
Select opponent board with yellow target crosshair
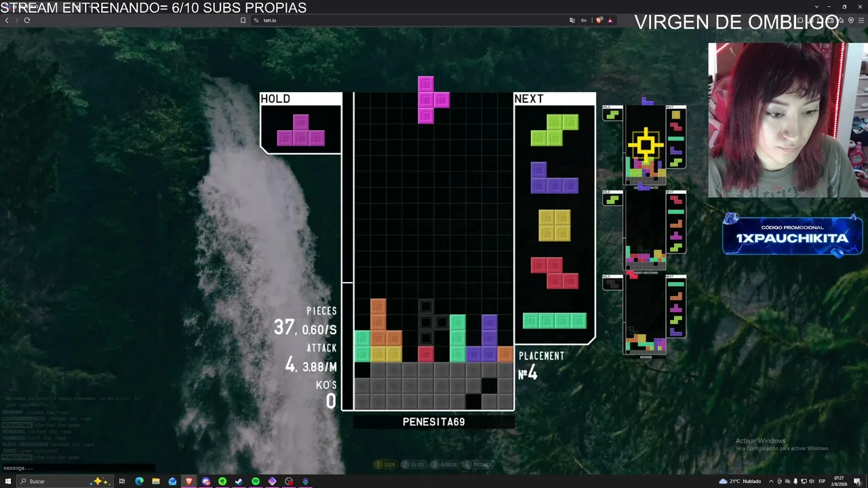[646, 145]
